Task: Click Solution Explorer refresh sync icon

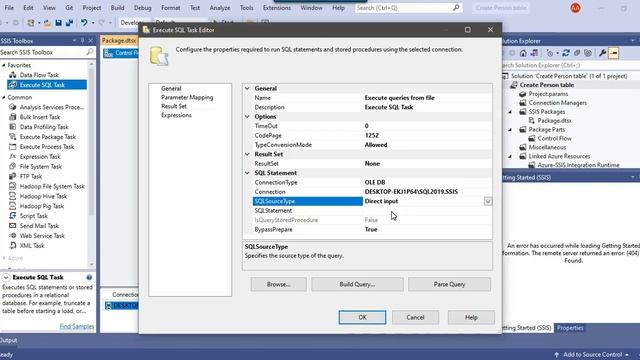Action: [x=566, y=53]
